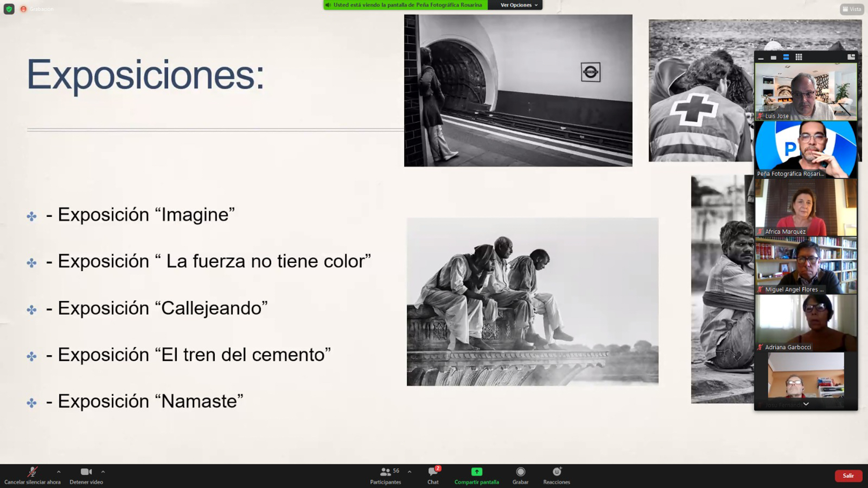The image size is (868, 488).
Task: Click the red Grabación recording indicator
Action: tap(24, 9)
